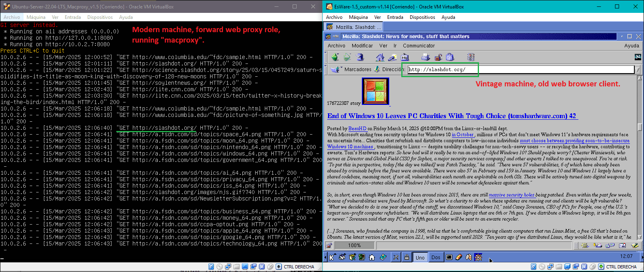Viewport: 644px width, 272px height.
Task: Open the KDE Control Center panel icon
Action: [x=362, y=257]
